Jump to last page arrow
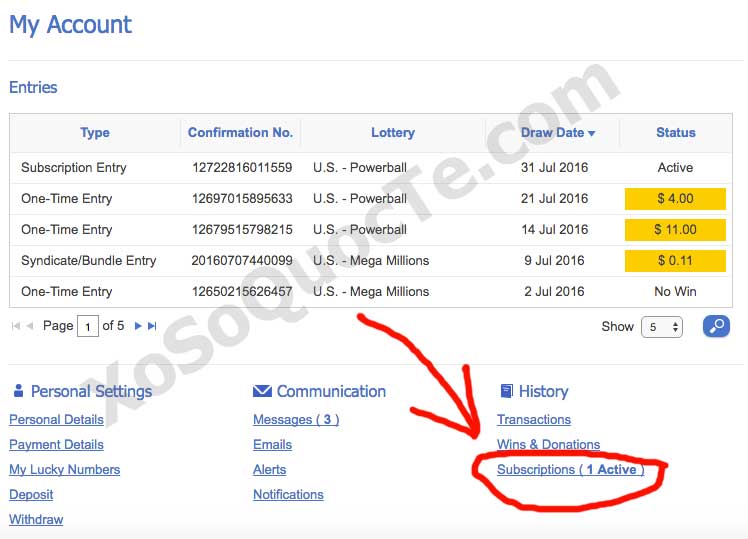 [x=153, y=326]
